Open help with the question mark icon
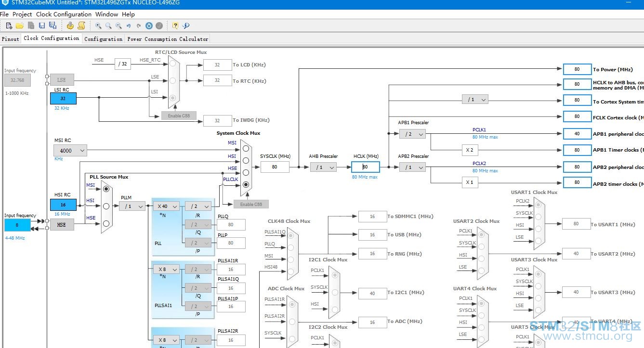 point(175,26)
